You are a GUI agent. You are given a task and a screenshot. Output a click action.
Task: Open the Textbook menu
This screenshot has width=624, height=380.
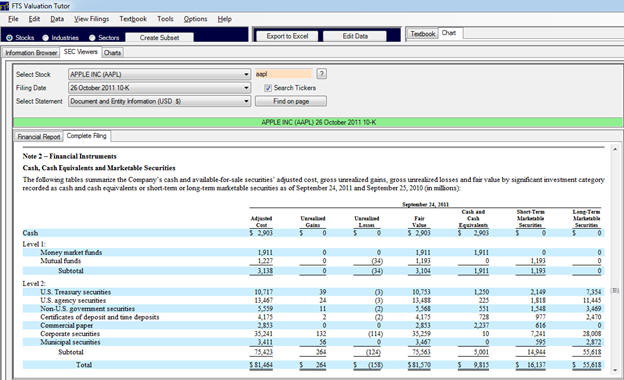[x=133, y=19]
